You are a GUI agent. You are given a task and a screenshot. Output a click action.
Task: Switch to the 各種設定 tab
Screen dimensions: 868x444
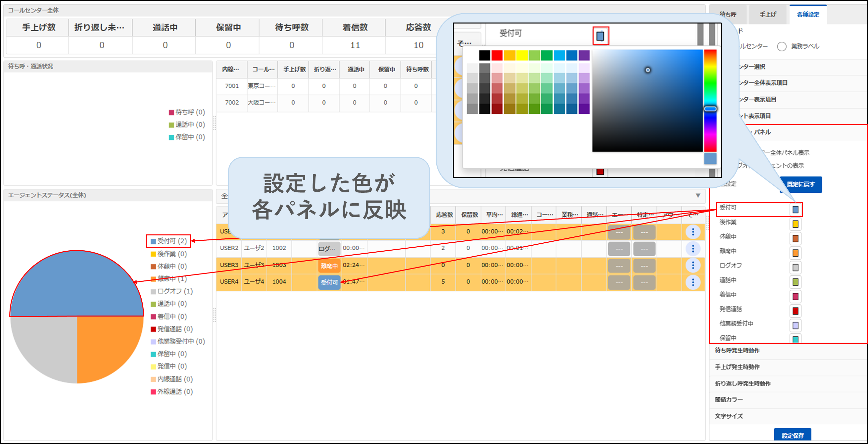click(x=807, y=14)
